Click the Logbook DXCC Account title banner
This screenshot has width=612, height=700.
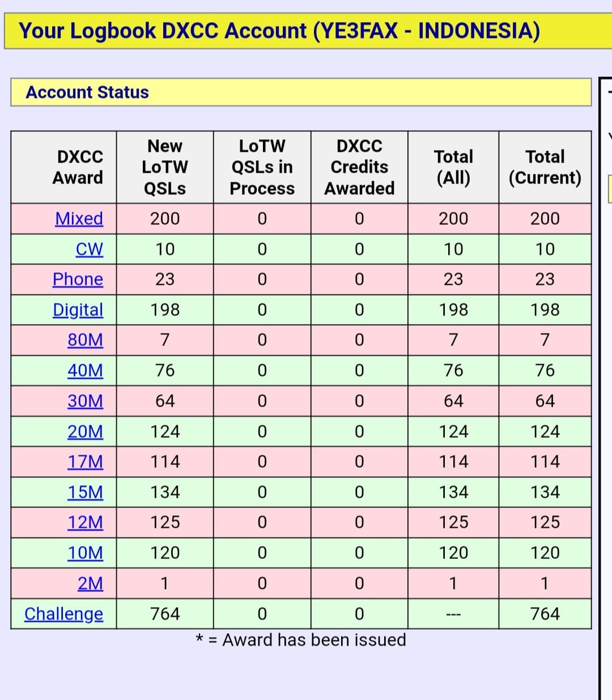tap(279, 31)
